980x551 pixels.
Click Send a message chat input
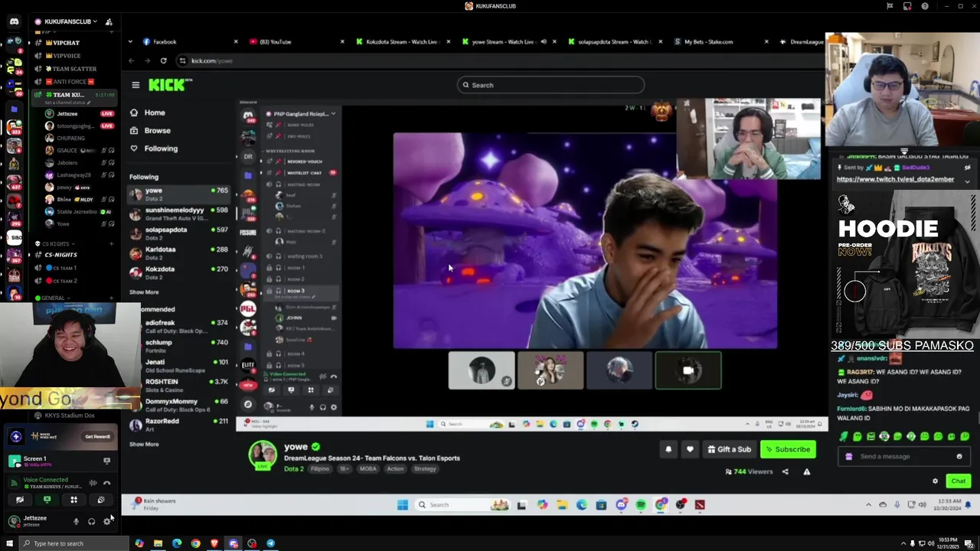click(x=903, y=456)
